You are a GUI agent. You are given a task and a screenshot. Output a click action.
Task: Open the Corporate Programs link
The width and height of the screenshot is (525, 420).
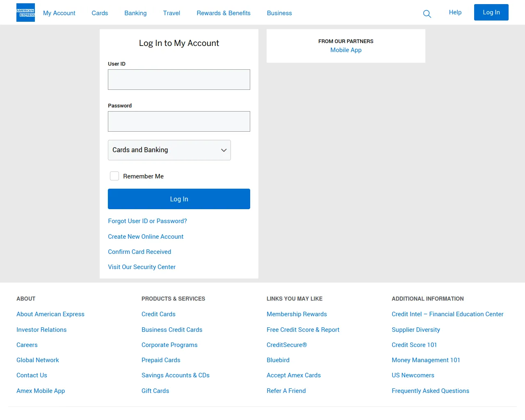[x=169, y=345]
